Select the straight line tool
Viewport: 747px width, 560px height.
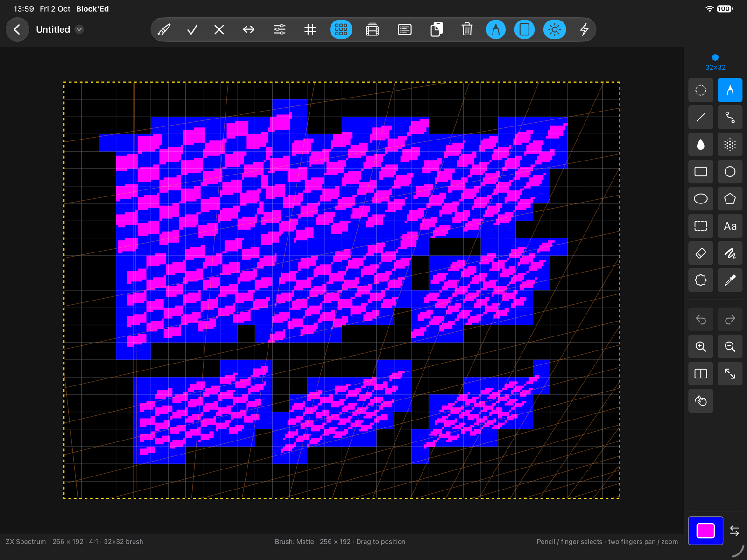(x=701, y=118)
